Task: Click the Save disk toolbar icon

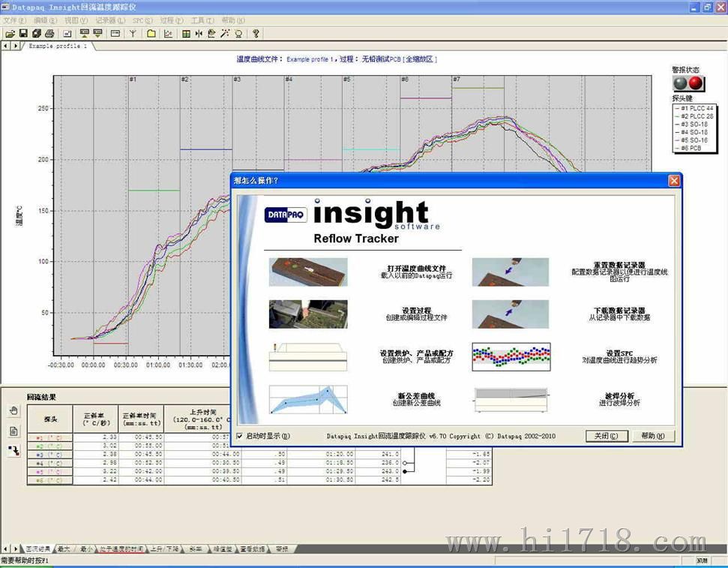Action: [24, 34]
